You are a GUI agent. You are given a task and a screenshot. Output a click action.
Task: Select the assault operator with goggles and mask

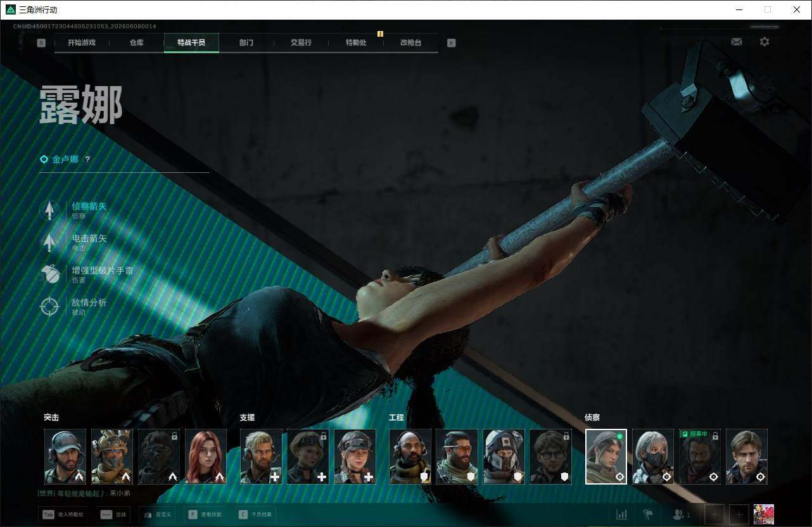(112, 457)
